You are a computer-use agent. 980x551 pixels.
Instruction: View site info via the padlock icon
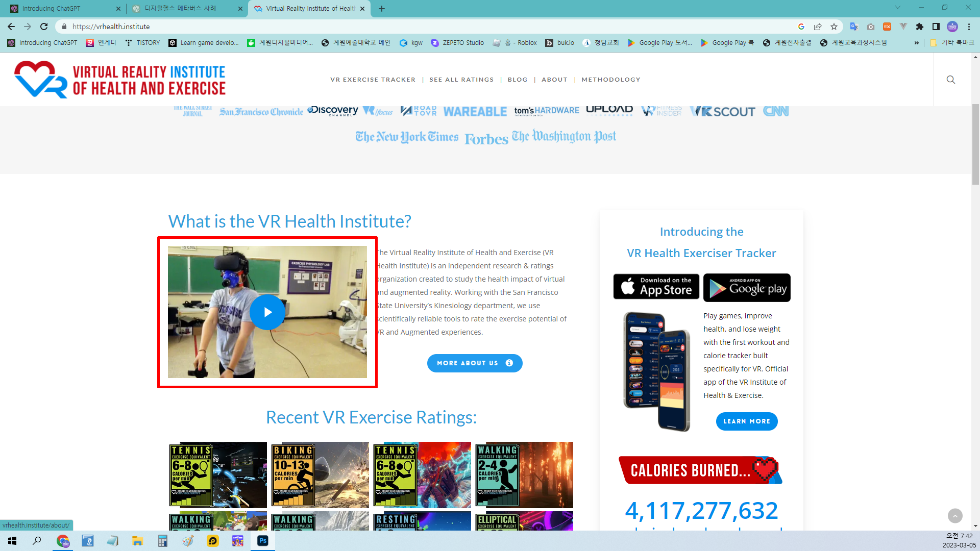[64, 27]
